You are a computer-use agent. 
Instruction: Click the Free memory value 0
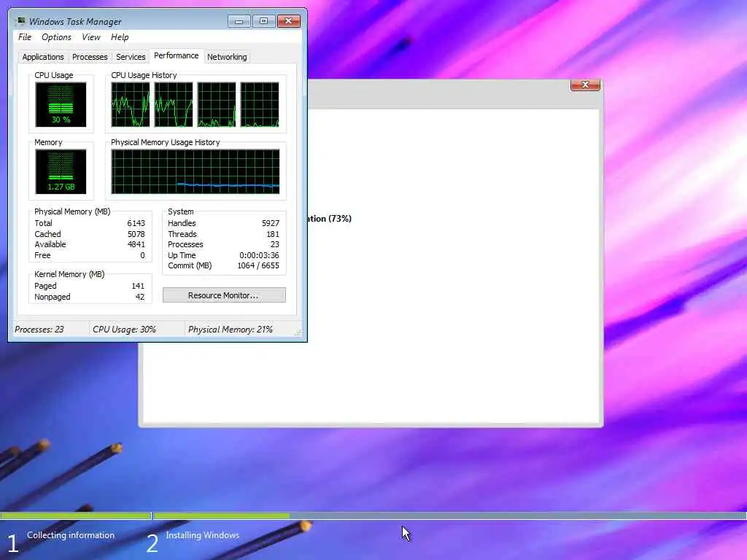coord(142,256)
